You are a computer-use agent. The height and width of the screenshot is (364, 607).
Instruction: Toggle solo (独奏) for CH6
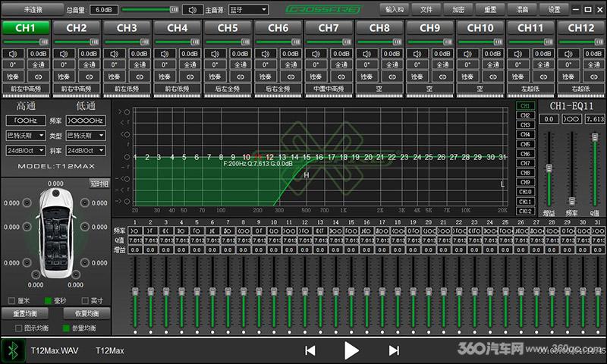(266, 77)
